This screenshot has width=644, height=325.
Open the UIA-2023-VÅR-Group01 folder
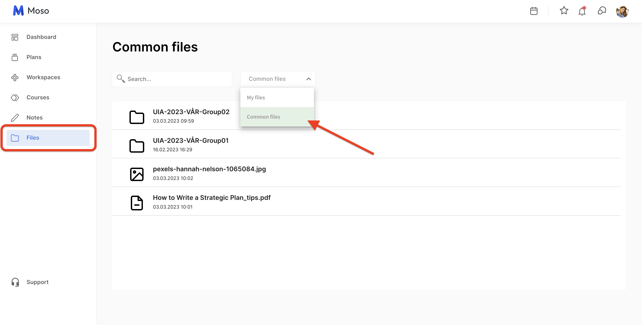pyautogui.click(x=191, y=141)
